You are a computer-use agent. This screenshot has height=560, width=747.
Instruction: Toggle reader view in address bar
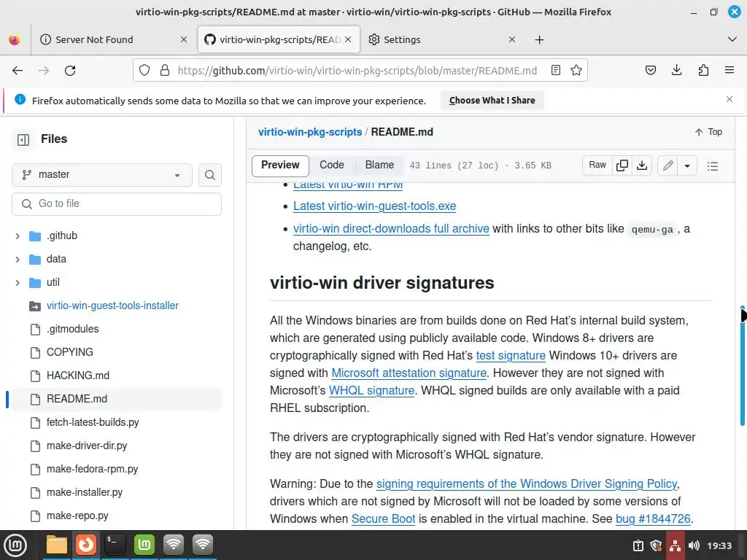[x=555, y=71]
